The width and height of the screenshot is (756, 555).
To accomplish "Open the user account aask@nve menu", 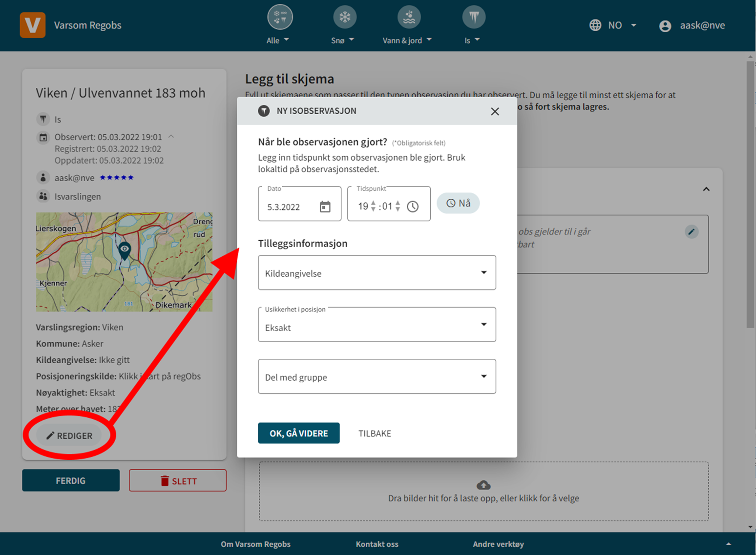I will 692,25.
